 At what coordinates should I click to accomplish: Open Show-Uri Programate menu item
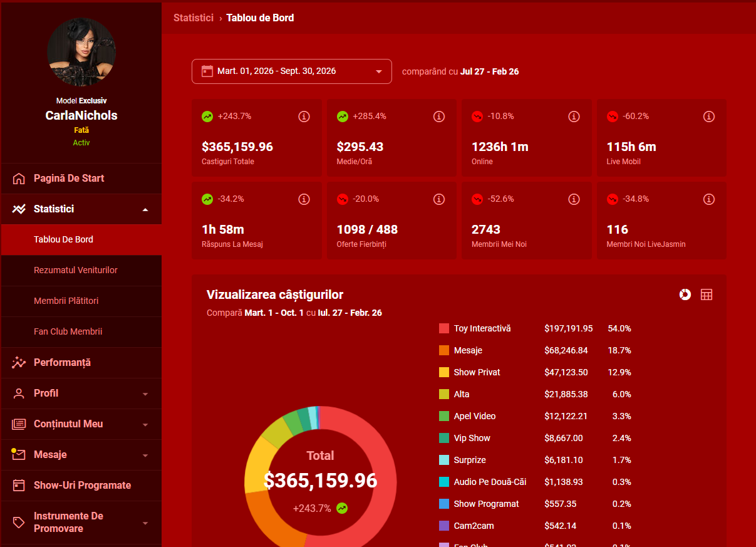(x=81, y=486)
